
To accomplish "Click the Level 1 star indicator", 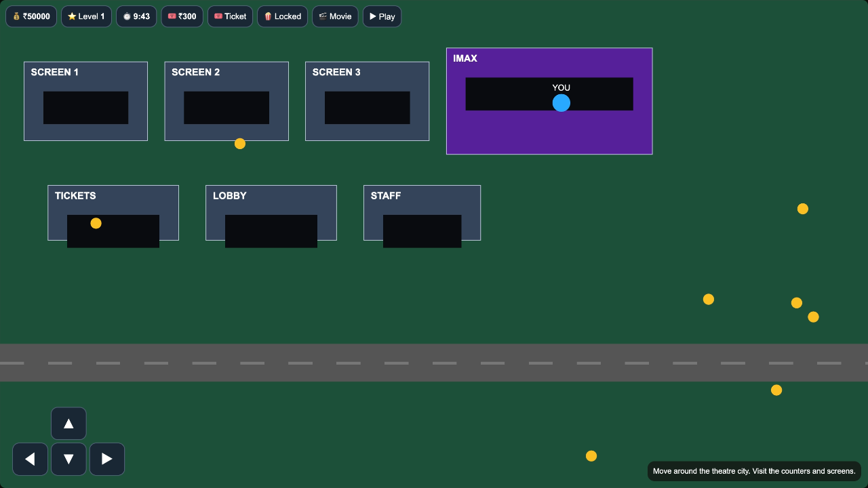I will [86, 16].
